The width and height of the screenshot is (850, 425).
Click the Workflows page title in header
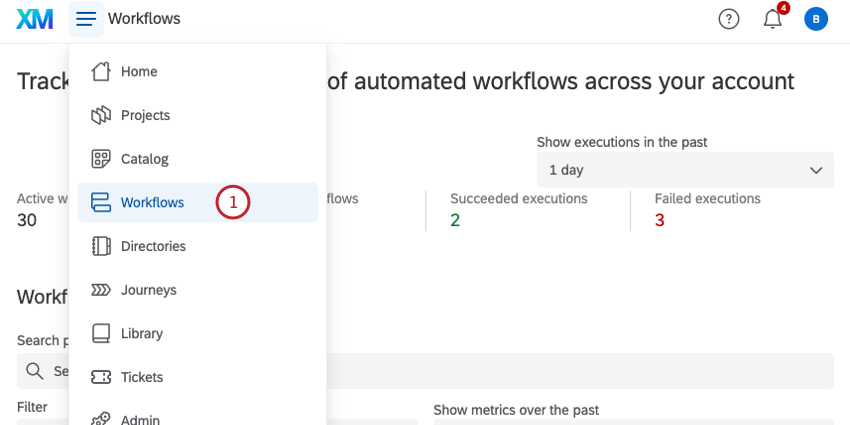click(x=144, y=18)
